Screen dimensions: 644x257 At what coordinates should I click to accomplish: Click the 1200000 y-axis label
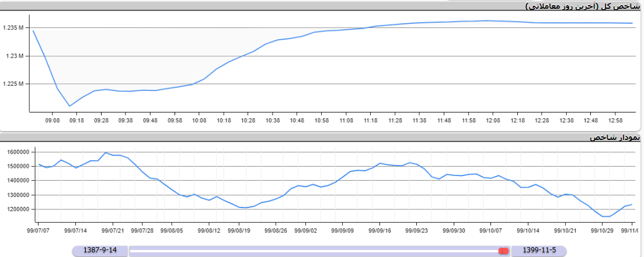pyautogui.click(x=18, y=209)
